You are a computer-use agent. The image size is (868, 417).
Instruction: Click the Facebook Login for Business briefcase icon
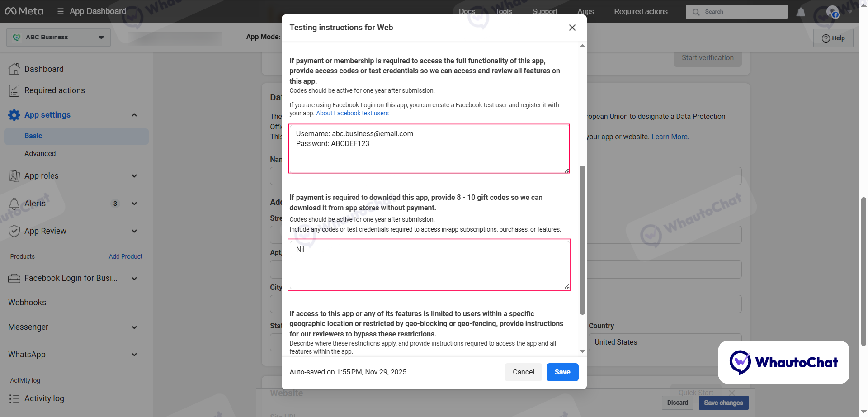[x=14, y=278]
